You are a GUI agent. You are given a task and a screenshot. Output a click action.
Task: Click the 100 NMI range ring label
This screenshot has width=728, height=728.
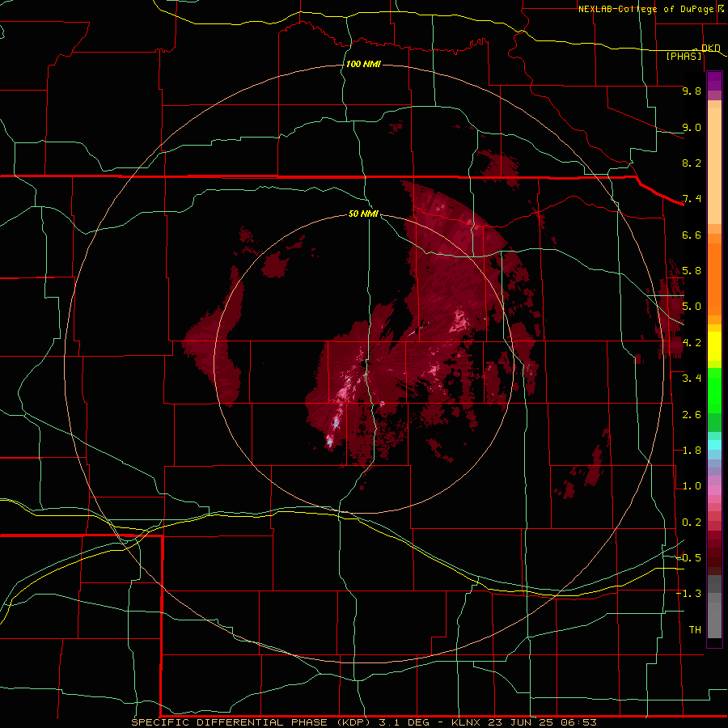[x=363, y=64]
